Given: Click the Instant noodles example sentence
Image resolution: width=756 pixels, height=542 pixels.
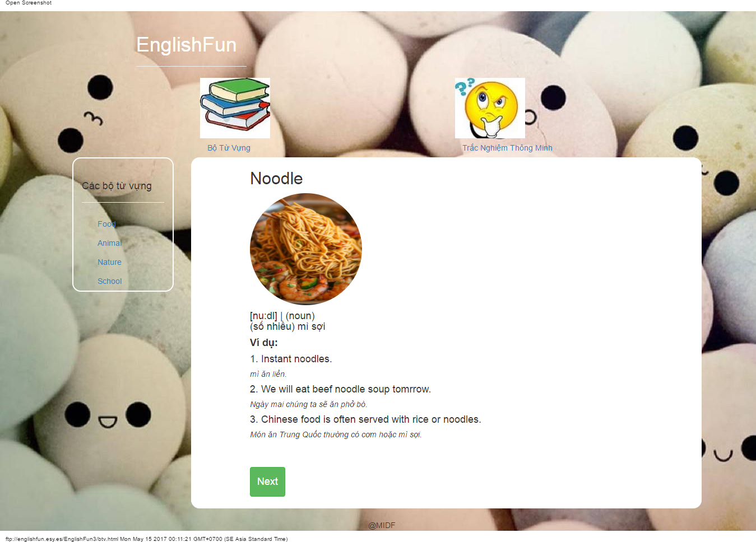Looking at the screenshot, I should coord(291,359).
